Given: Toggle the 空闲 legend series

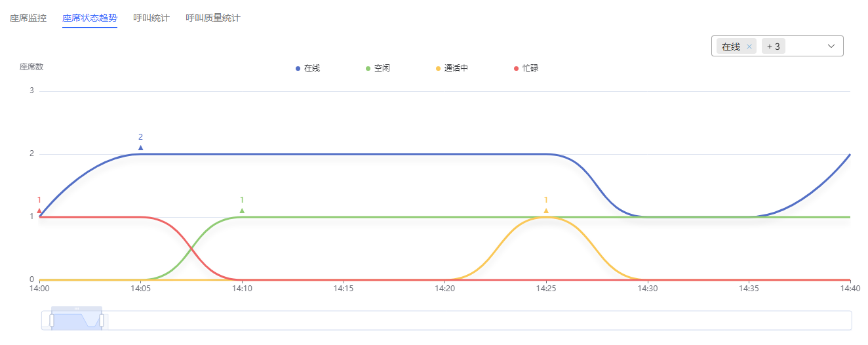Looking at the screenshot, I should click(x=378, y=68).
